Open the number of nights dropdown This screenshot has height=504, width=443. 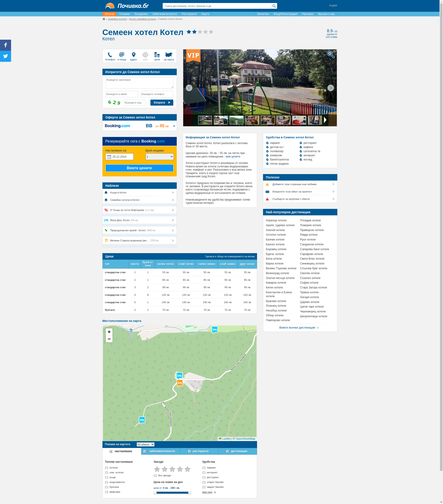159,157
